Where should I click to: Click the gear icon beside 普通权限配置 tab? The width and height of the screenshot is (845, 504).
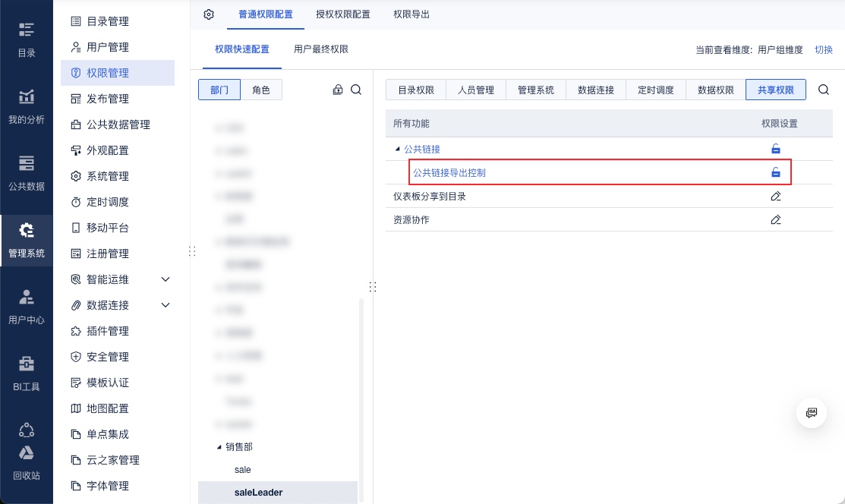(x=209, y=14)
